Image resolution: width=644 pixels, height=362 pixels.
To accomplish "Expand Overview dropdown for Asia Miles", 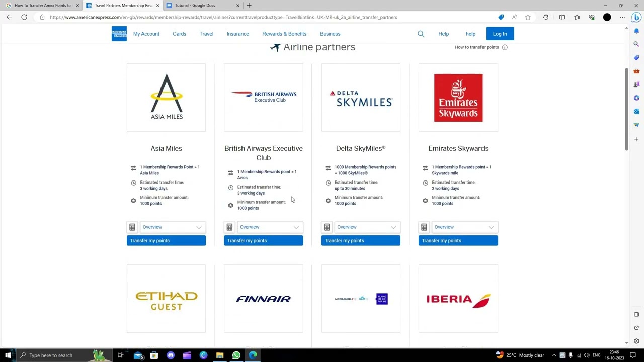I will tap(172, 227).
